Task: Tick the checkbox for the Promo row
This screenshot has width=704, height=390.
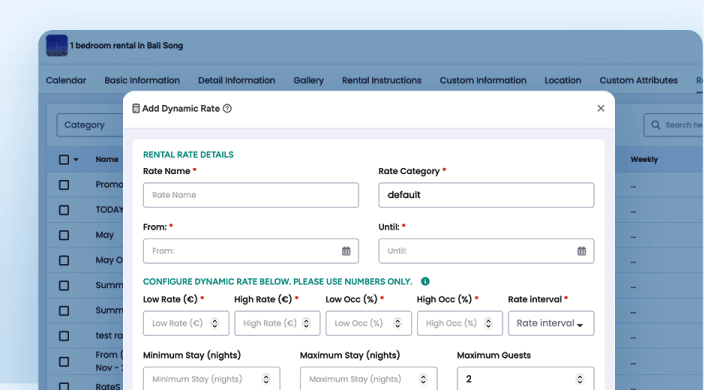Action: click(x=64, y=185)
